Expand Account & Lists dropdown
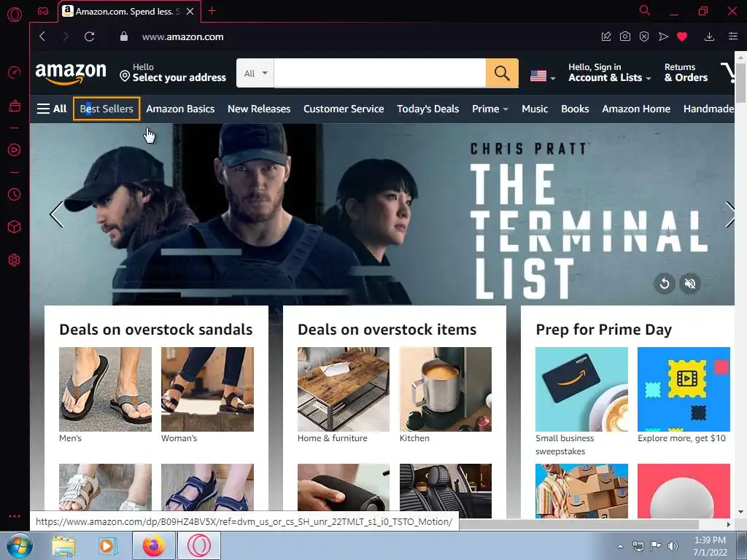The height and width of the screenshot is (560, 747). (x=609, y=72)
